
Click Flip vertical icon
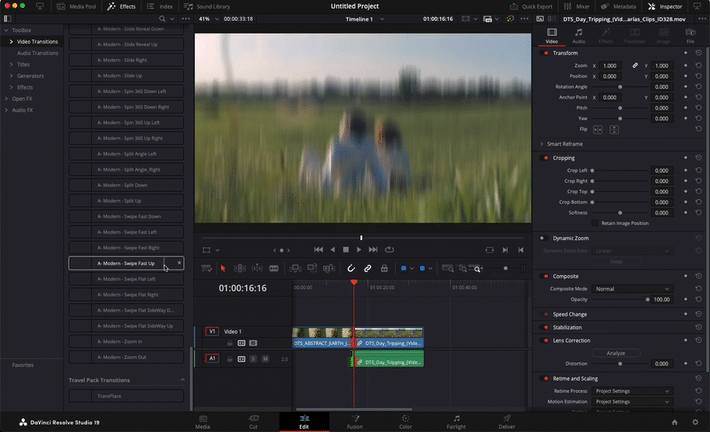coord(614,130)
